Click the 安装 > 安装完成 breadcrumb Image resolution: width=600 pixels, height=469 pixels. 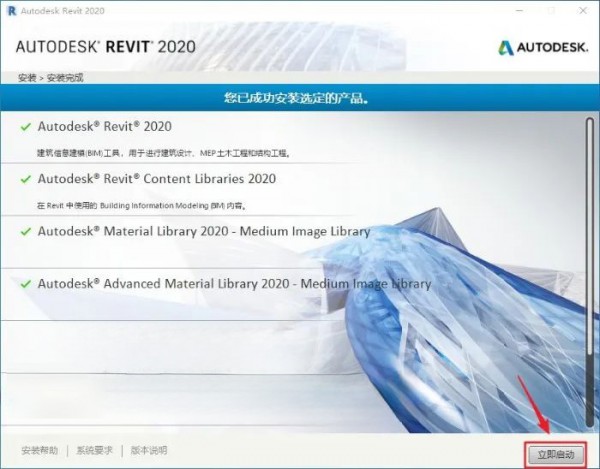(51, 77)
